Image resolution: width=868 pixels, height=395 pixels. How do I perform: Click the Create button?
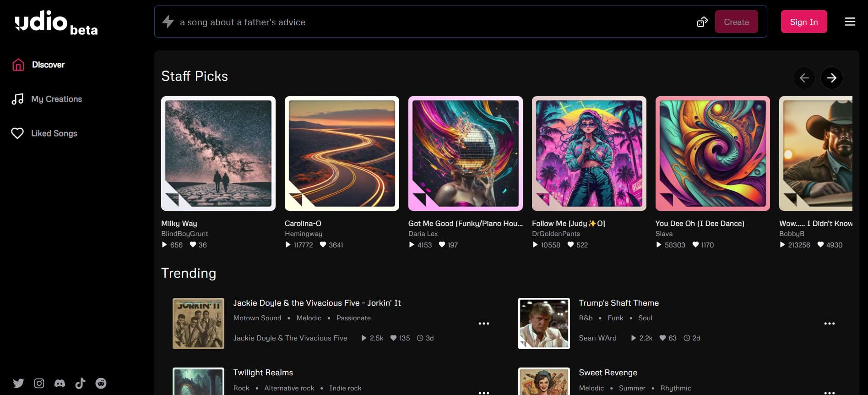click(x=736, y=22)
